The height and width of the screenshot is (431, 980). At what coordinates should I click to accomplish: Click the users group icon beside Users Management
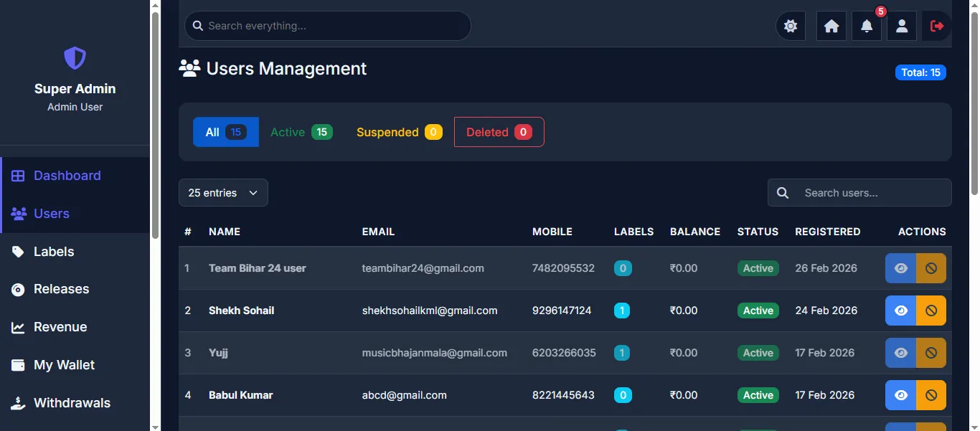click(189, 69)
